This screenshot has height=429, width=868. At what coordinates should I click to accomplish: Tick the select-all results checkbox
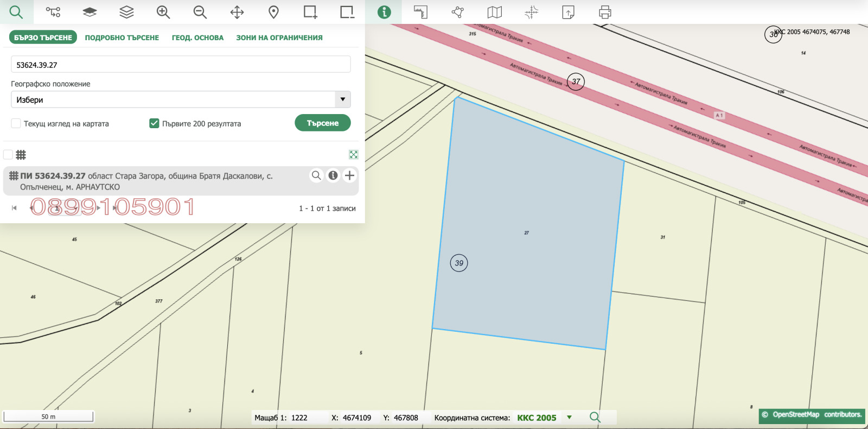point(8,155)
